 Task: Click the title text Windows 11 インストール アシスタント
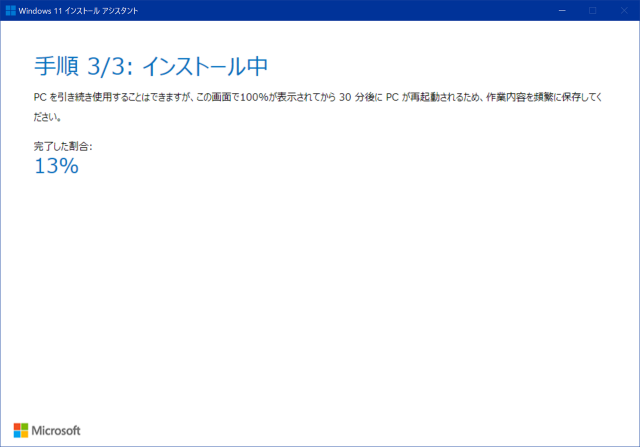tap(78, 11)
